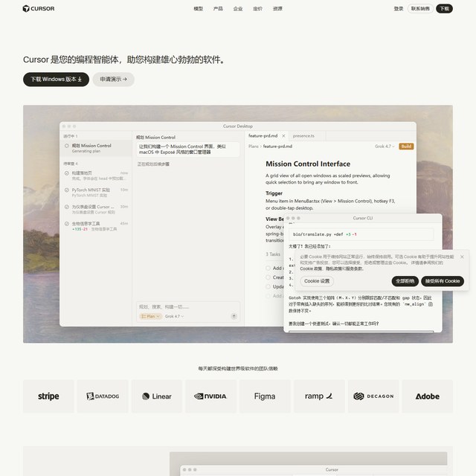Click checkmark icon beside 为仪表盘设置
This screenshot has width=476, height=476.
66,207
